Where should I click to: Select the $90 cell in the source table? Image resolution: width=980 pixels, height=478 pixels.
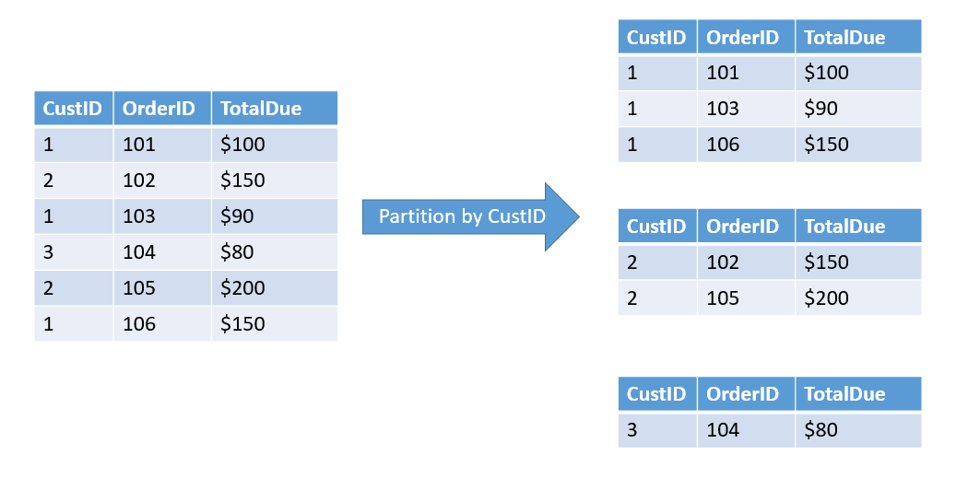[x=275, y=216]
